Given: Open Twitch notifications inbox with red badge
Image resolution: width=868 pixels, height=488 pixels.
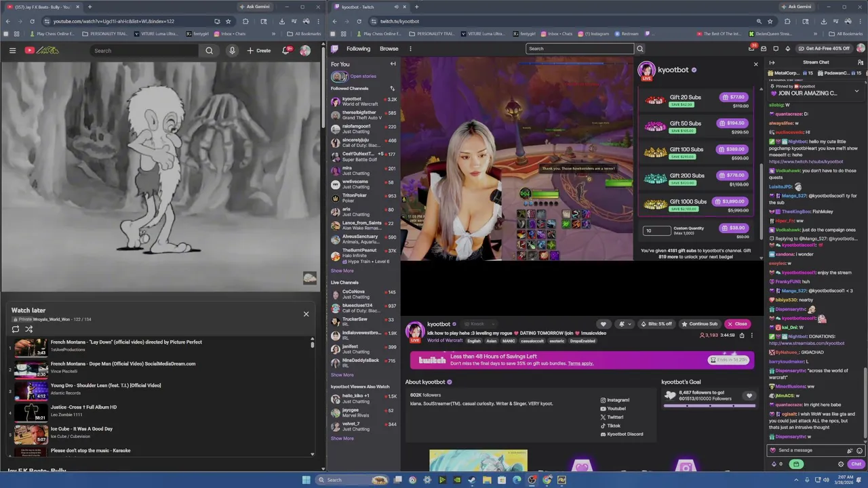Looking at the screenshot, I should (752, 48).
